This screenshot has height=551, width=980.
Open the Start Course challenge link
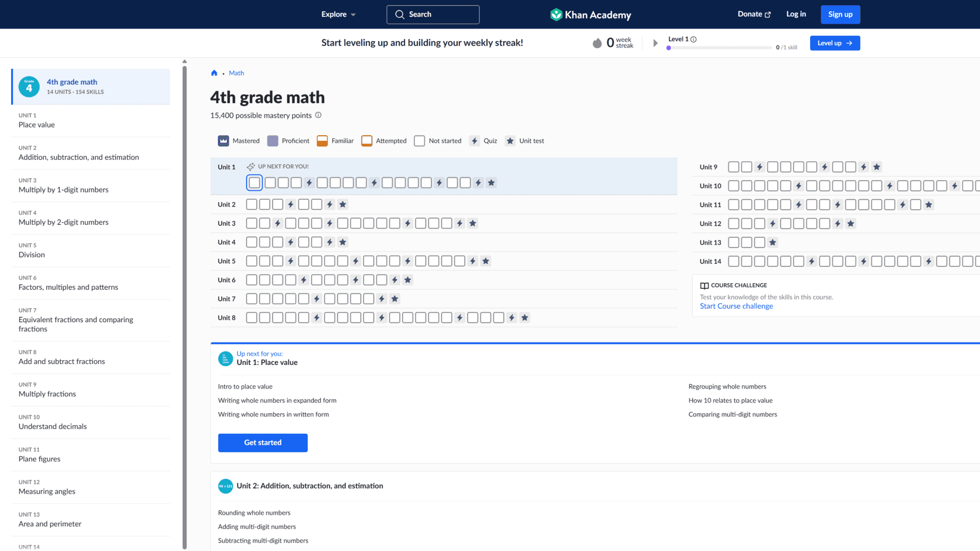coord(736,306)
